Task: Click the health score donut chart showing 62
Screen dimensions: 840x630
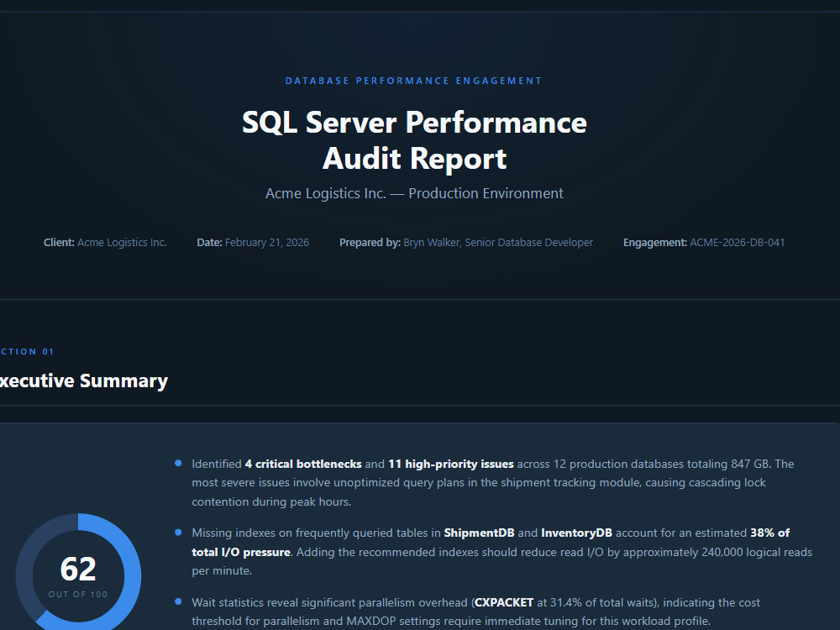Action: pos(78,572)
